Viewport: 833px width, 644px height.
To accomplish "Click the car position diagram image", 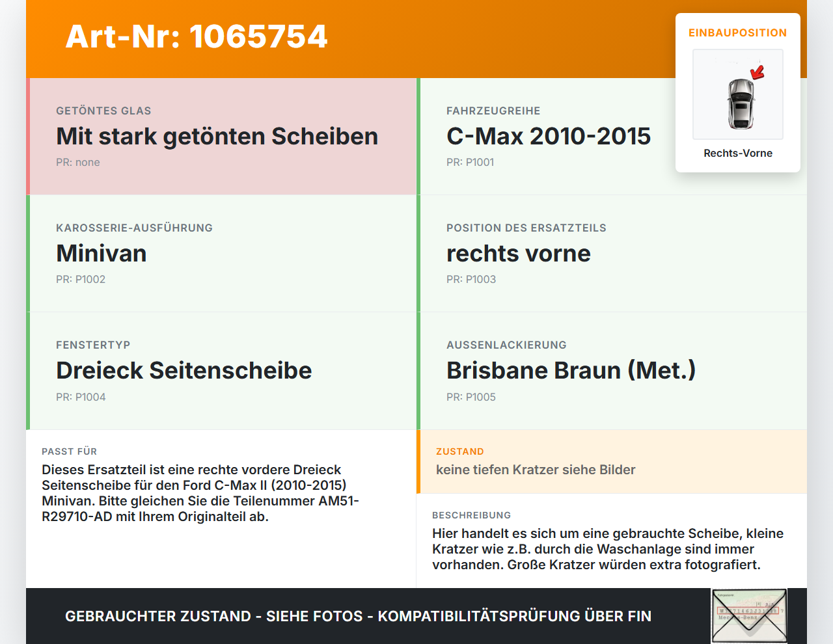I will (x=738, y=94).
